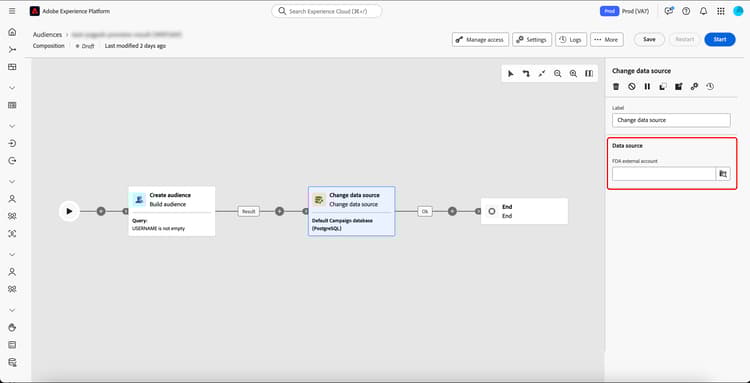Image resolution: width=750 pixels, height=383 pixels.
Task: Toggle sidebar chevron below Identities icon
Action: [x=12, y=254]
